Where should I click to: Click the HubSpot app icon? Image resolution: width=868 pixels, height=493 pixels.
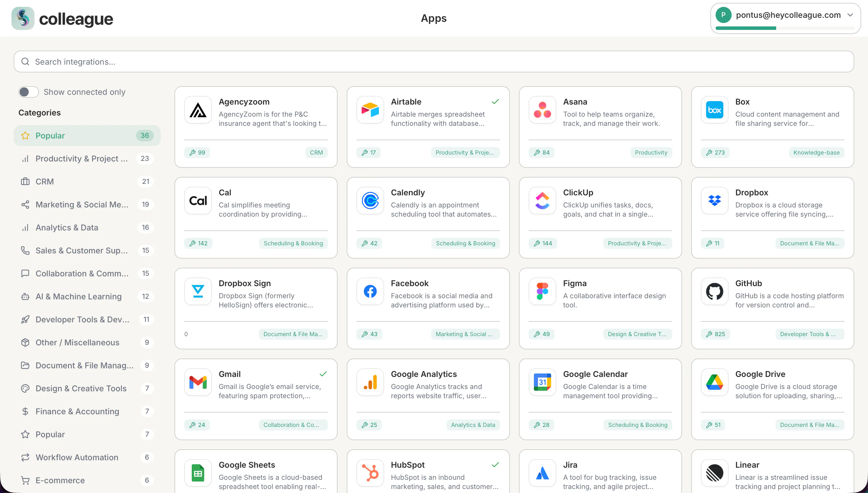pyautogui.click(x=370, y=473)
